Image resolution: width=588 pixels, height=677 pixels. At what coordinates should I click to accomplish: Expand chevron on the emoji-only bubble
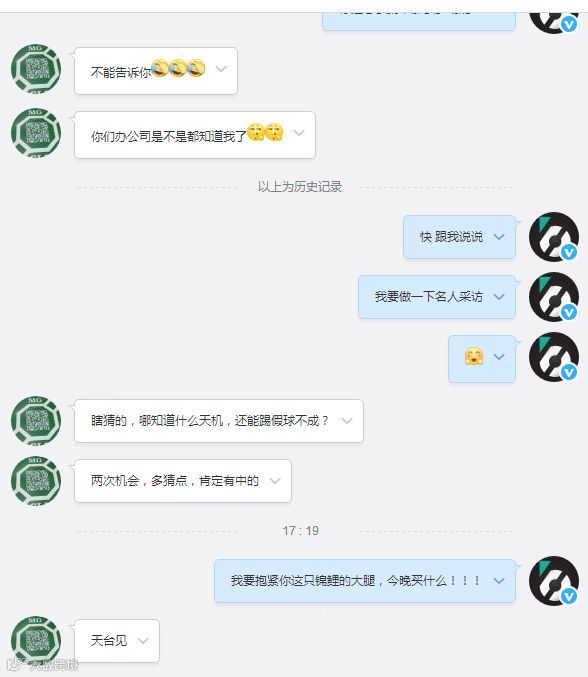(x=499, y=357)
